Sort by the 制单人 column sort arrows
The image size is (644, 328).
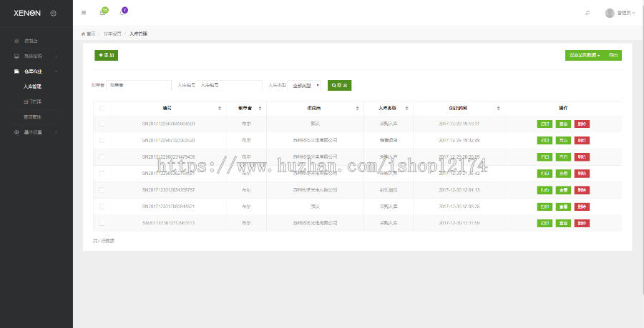tap(260, 108)
